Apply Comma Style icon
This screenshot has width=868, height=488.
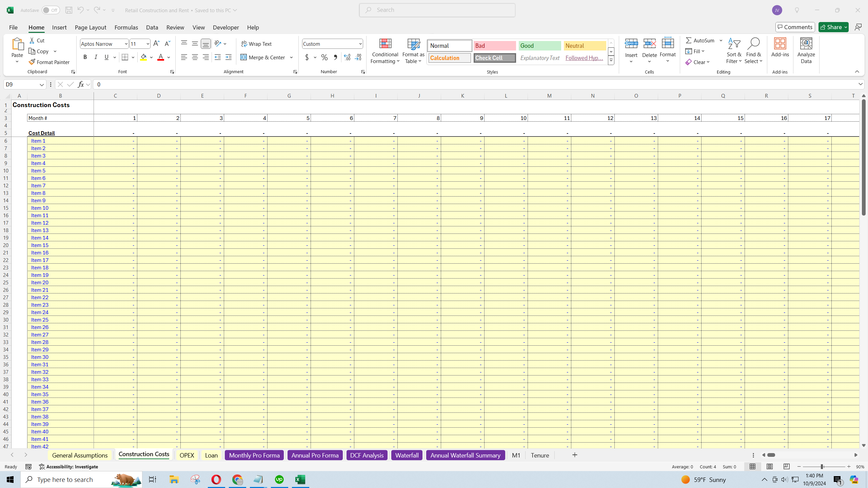pos(335,57)
